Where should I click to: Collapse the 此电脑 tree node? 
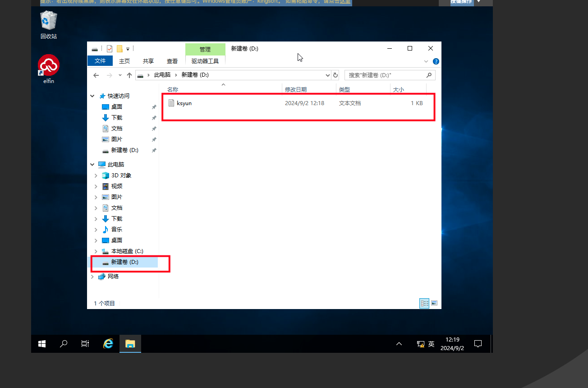pos(92,165)
